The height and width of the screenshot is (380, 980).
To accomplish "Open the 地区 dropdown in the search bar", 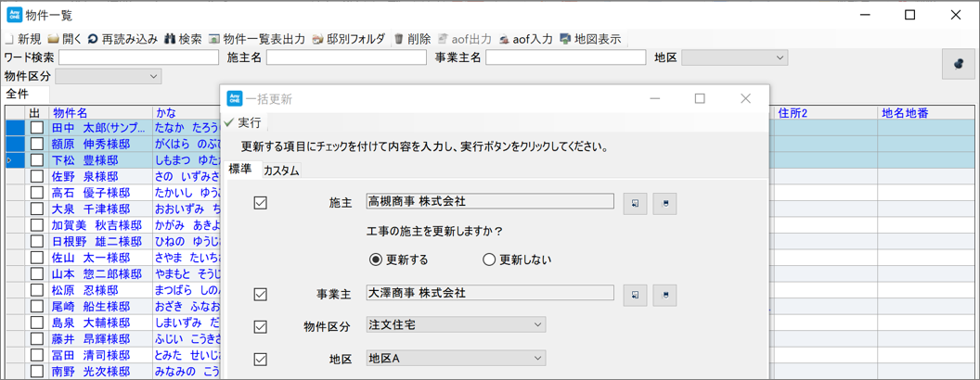I will pos(734,58).
